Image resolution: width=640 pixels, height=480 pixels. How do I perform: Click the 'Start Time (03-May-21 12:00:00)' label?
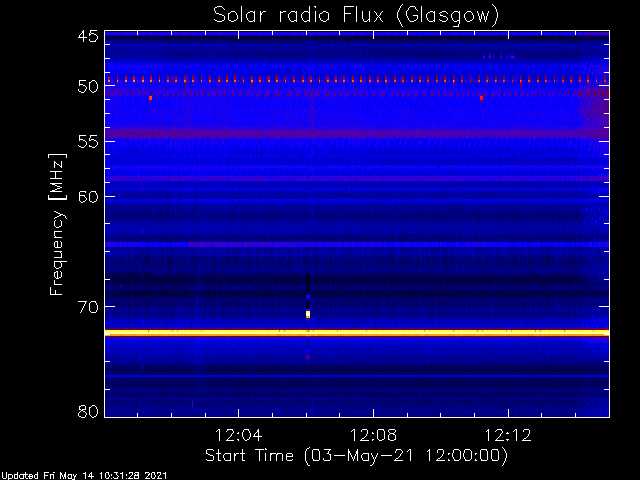coord(356,456)
